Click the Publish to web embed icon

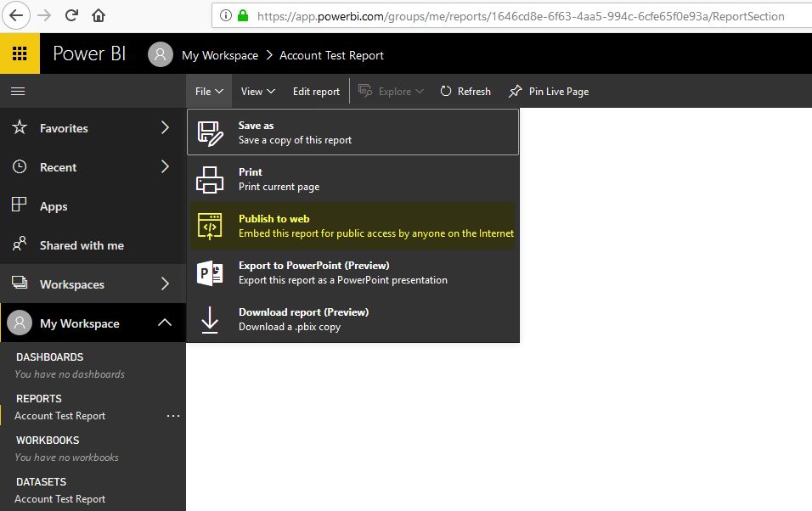[210, 227]
